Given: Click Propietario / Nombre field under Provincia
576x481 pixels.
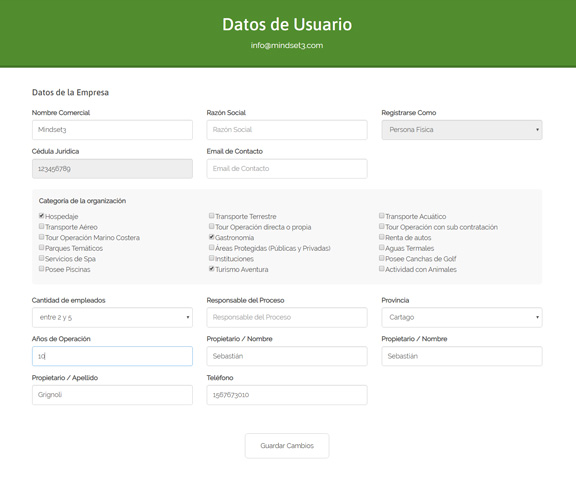Looking at the screenshot, I should click(462, 356).
